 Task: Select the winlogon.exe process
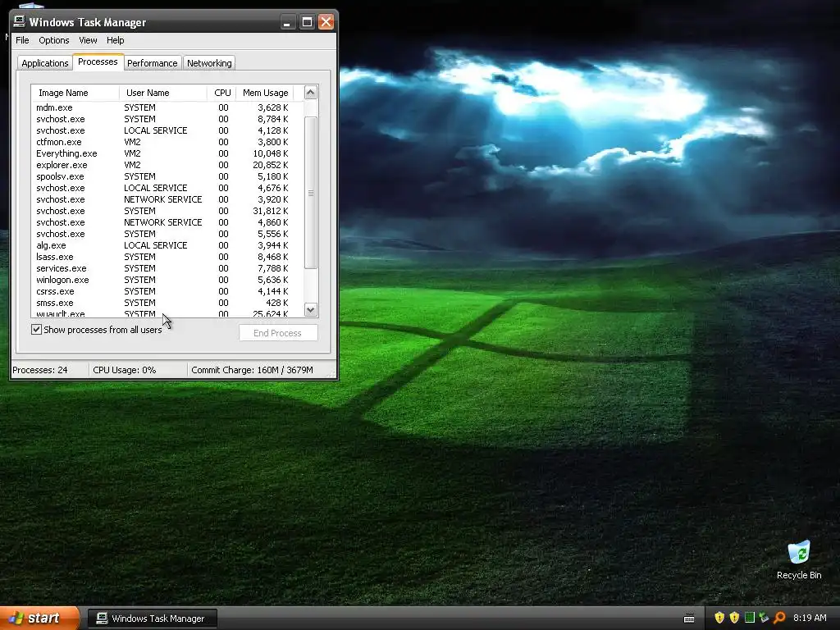[167, 281]
